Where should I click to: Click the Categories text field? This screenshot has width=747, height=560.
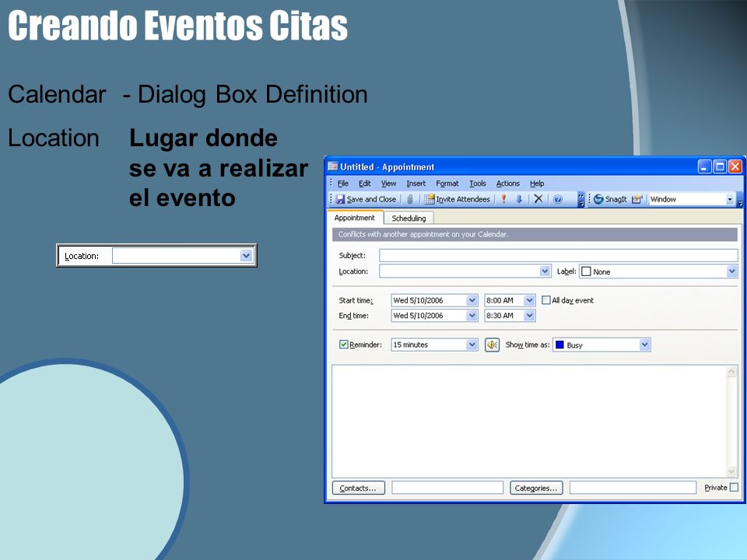pyautogui.click(x=633, y=488)
